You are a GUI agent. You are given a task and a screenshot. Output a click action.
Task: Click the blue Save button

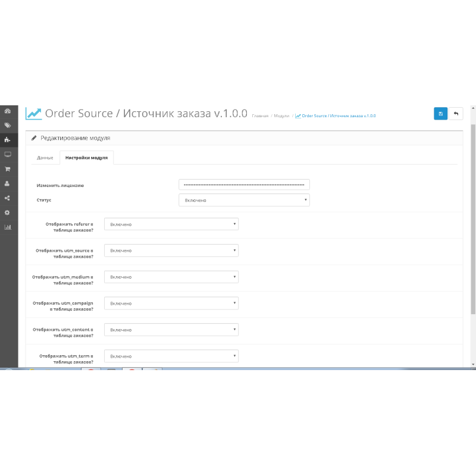[440, 114]
